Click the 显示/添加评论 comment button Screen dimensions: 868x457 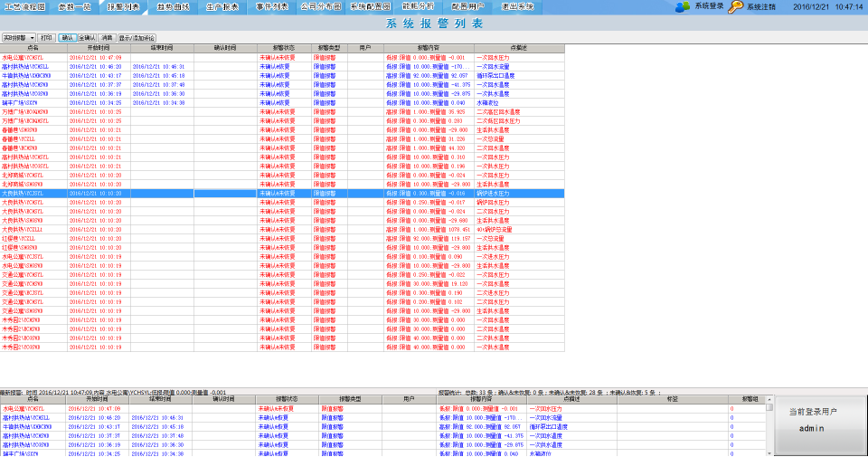(137, 38)
